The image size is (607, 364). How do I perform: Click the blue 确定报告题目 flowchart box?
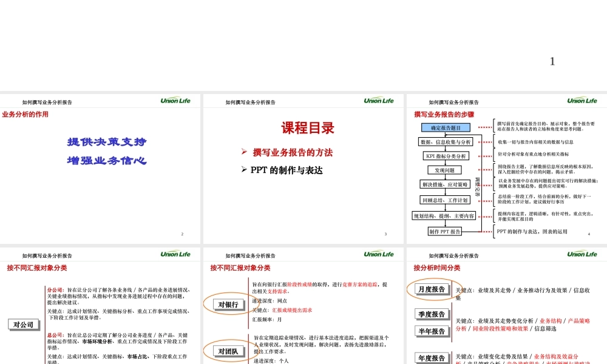446,127
